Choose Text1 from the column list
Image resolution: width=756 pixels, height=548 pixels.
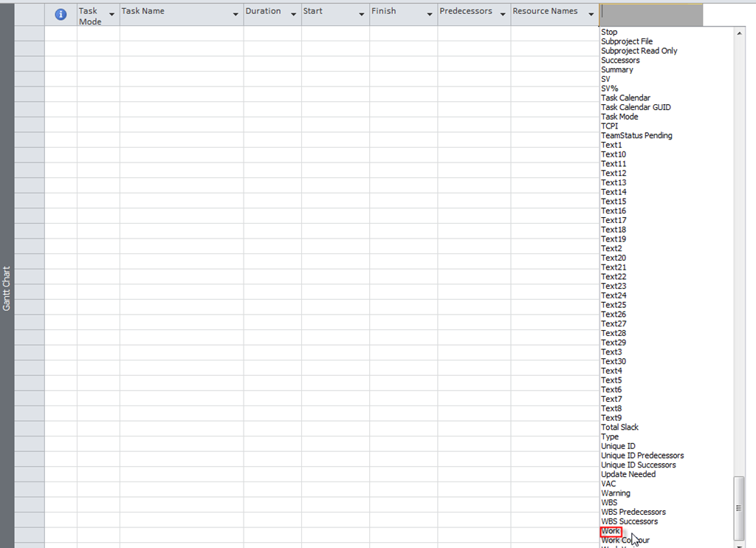(611, 145)
